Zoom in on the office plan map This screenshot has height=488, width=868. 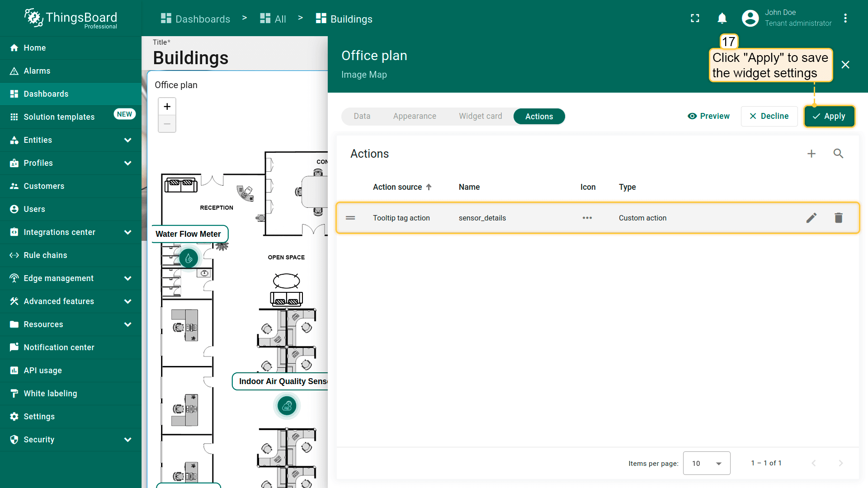[x=167, y=107]
